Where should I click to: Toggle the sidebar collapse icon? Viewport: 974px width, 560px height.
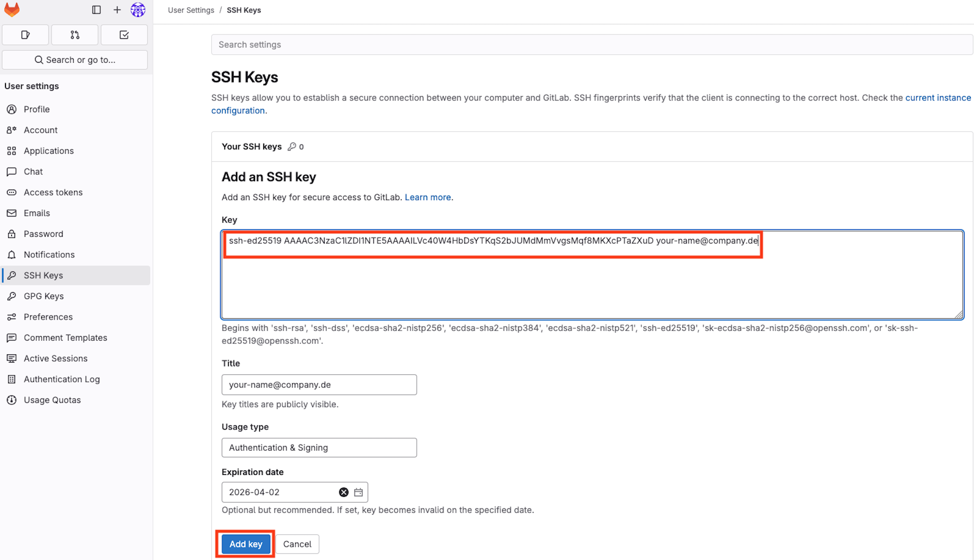[x=96, y=10]
